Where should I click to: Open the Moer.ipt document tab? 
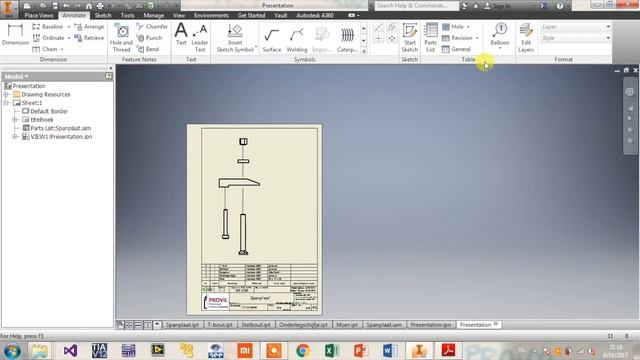tap(347, 325)
